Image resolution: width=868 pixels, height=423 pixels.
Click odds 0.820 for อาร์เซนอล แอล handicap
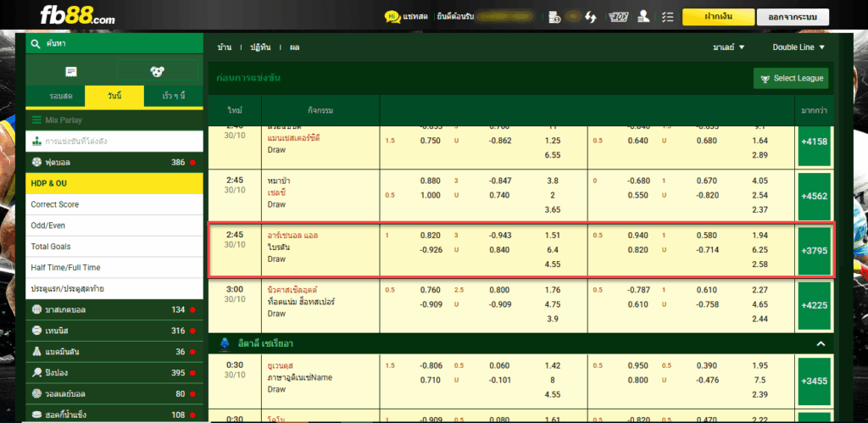click(x=430, y=236)
